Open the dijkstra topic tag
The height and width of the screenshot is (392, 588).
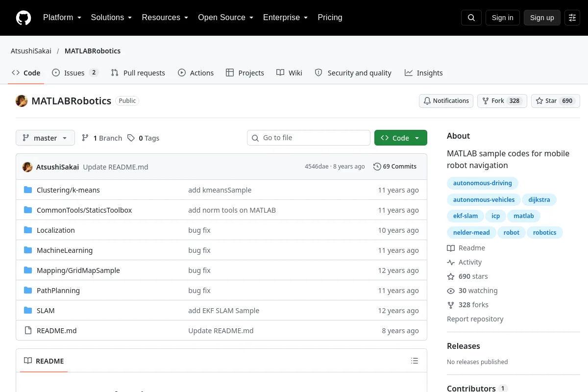click(539, 200)
